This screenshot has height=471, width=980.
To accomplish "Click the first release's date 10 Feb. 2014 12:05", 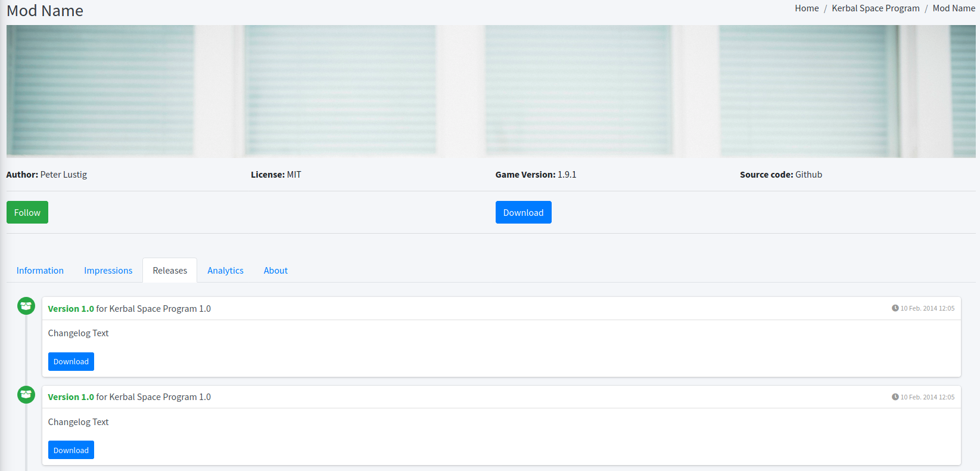I will tap(927, 308).
